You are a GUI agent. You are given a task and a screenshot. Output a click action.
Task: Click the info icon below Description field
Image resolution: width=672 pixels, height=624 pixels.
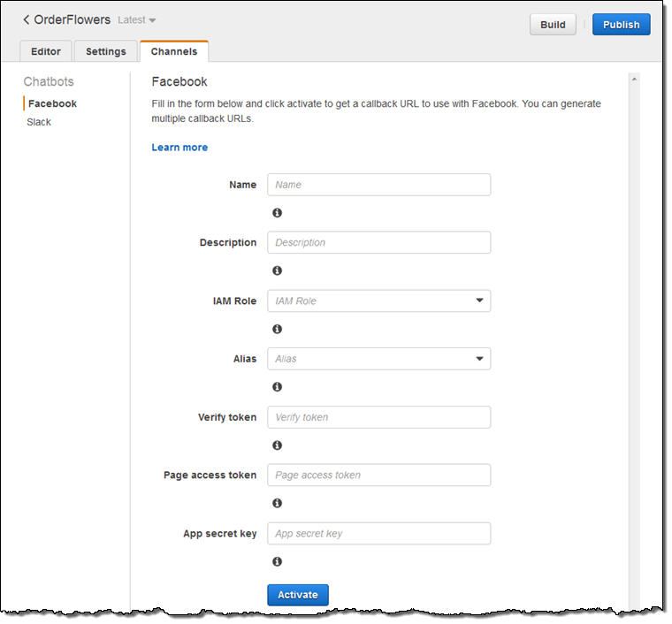pos(278,270)
